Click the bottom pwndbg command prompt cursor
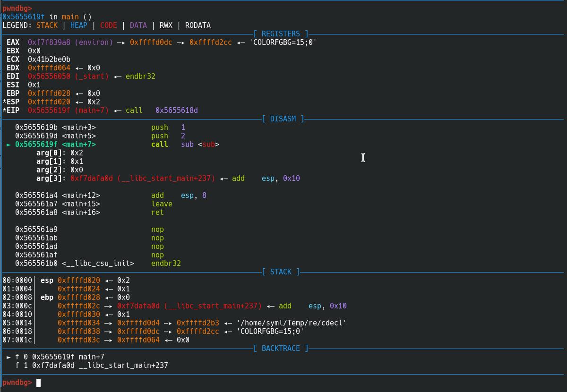 (x=39, y=383)
